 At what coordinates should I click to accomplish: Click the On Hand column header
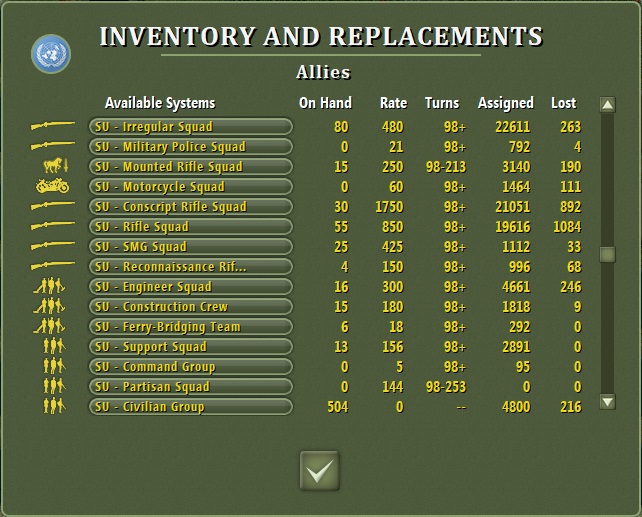click(x=326, y=103)
